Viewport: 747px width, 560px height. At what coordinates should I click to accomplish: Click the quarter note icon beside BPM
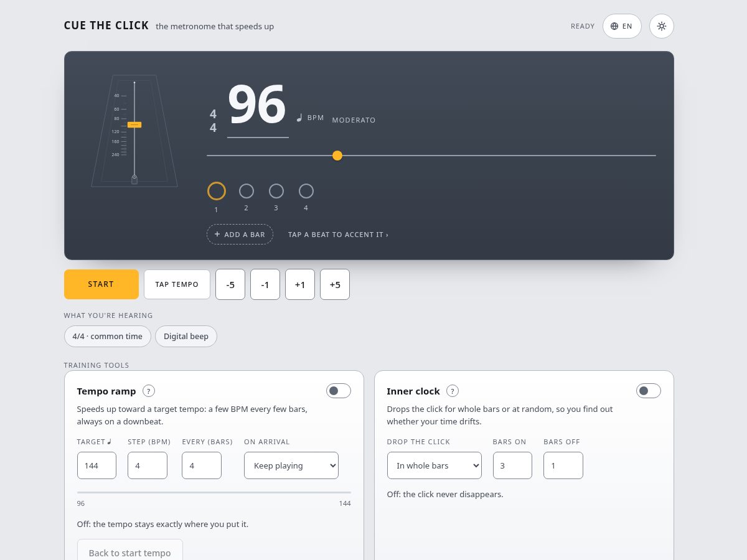coord(299,118)
